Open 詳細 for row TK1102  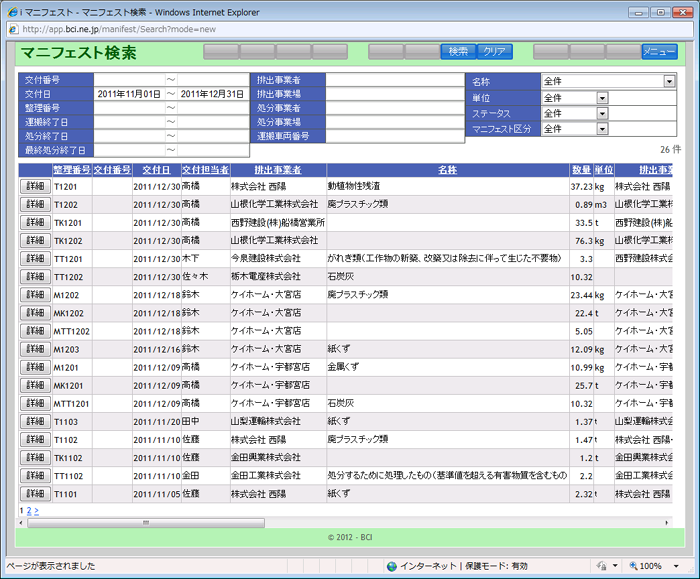[35, 458]
